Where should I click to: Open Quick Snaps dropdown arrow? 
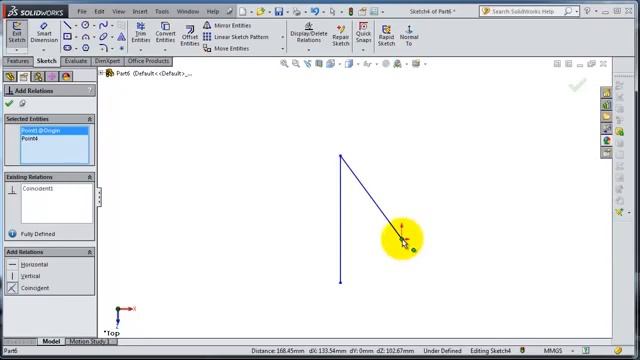[x=363, y=50]
